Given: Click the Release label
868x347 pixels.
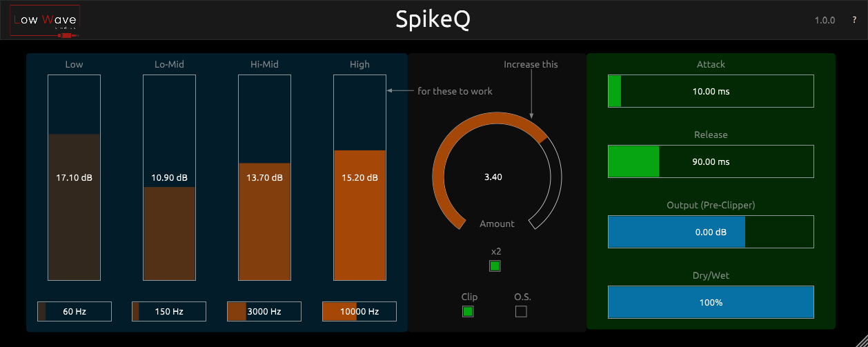Looking at the screenshot, I should (x=711, y=135).
